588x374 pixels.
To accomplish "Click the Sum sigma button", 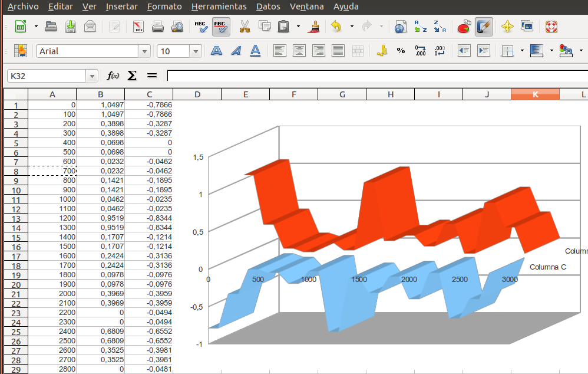I will point(131,76).
